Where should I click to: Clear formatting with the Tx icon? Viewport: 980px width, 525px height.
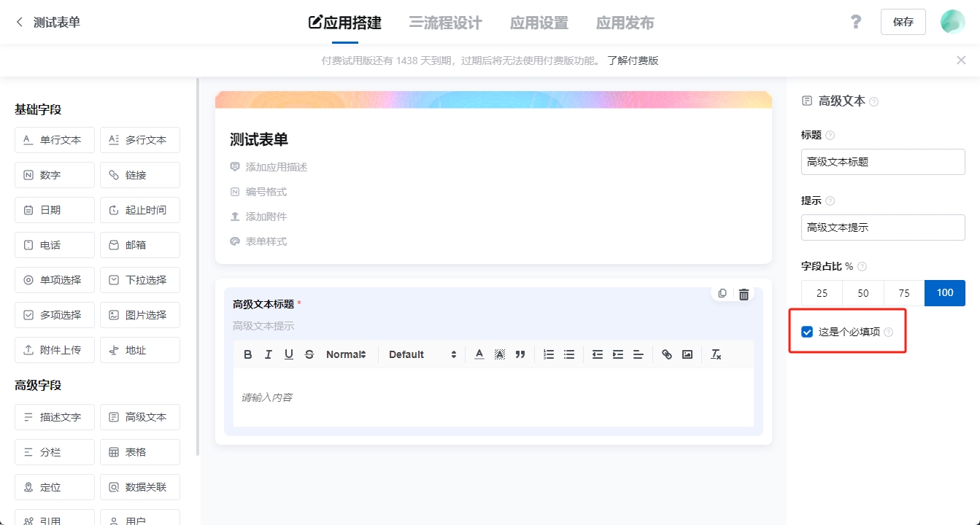click(x=716, y=354)
